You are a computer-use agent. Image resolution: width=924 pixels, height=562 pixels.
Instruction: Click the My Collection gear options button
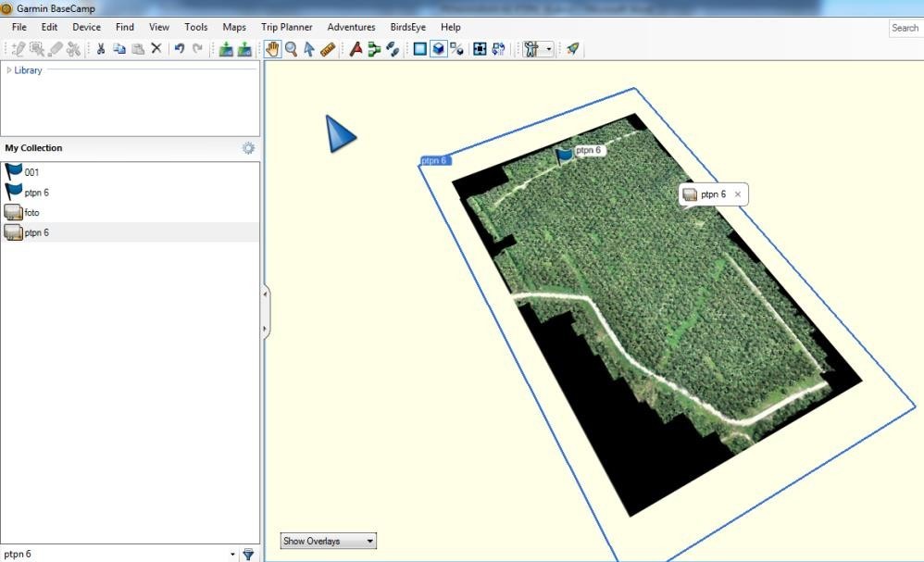click(x=248, y=148)
